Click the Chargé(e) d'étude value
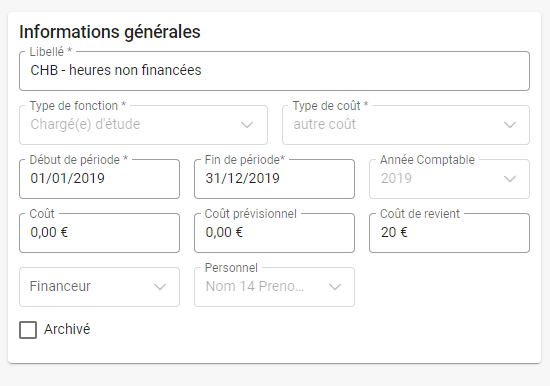Image resolution: width=550 pixels, height=386 pixels. [85, 124]
